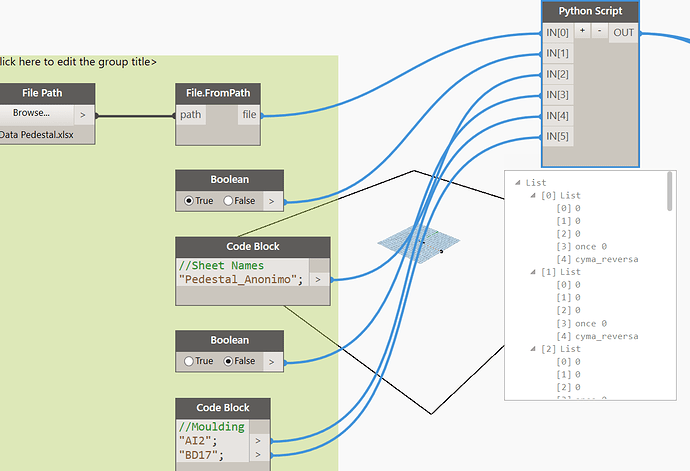Click the IN[1] port of Python Script
Screen dimensions: 690x471
coord(558,54)
